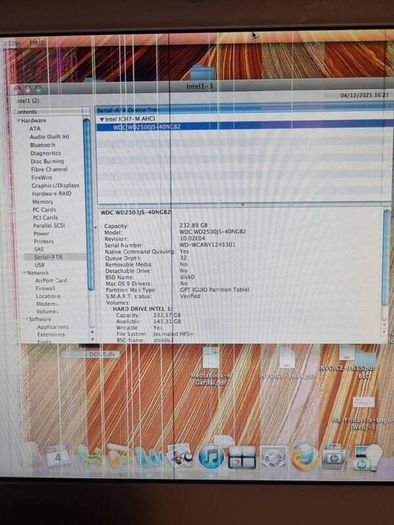Open the HP printer folder dock icon
The height and width of the screenshot is (525, 394).
tap(333, 457)
